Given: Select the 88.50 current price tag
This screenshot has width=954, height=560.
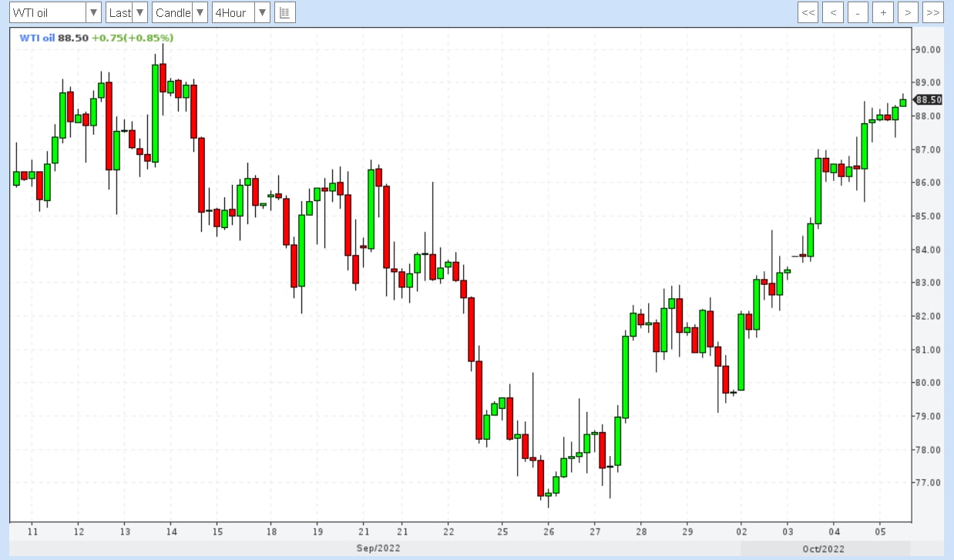Looking at the screenshot, I should click(929, 99).
